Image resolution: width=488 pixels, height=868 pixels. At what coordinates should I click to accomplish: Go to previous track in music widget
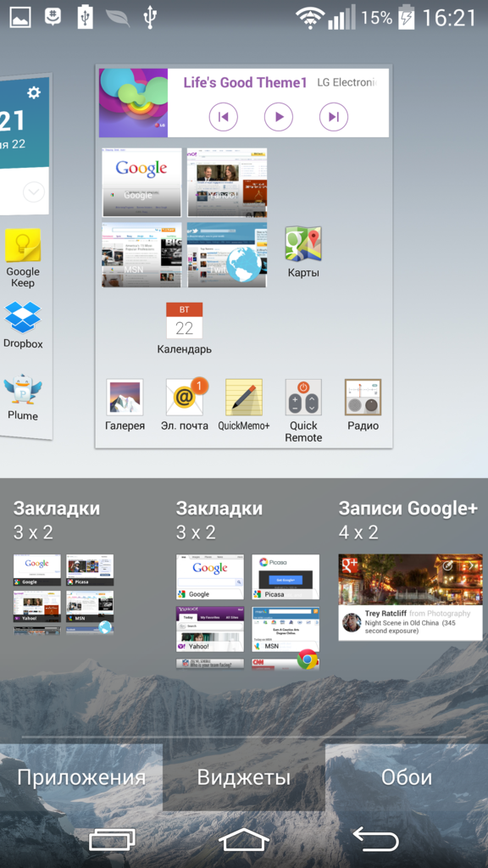point(223,117)
